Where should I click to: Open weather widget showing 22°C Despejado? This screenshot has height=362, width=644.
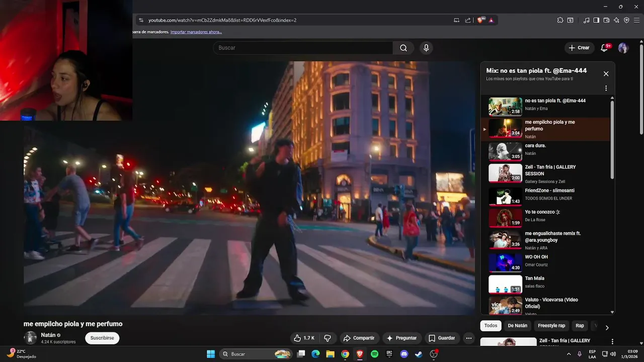click(x=21, y=354)
